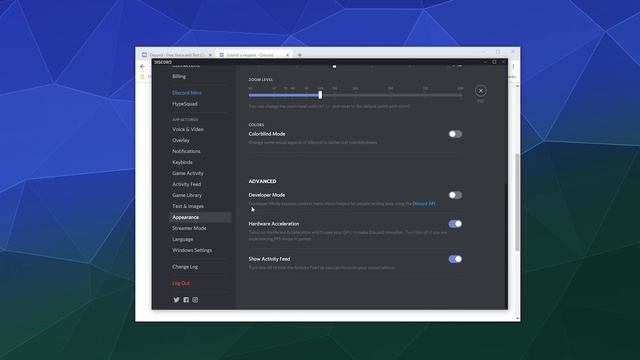Click the 'Hardware Acceleration' label
Screen dimensions: 640x360
pos(274,224)
